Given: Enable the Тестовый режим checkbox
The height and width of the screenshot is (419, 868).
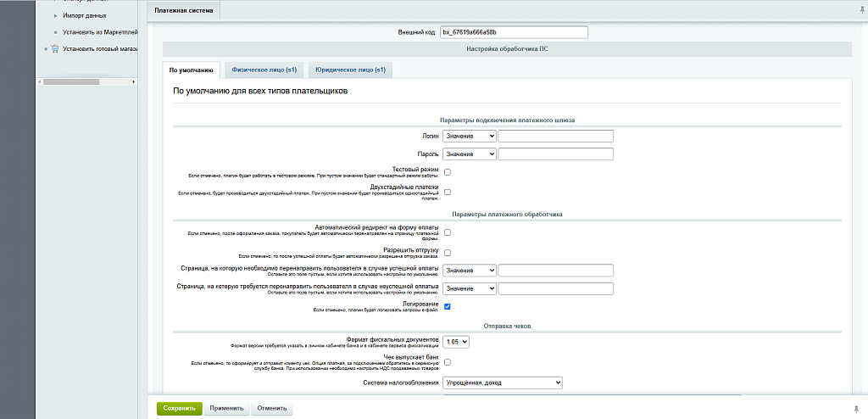Looking at the screenshot, I should click(448, 172).
